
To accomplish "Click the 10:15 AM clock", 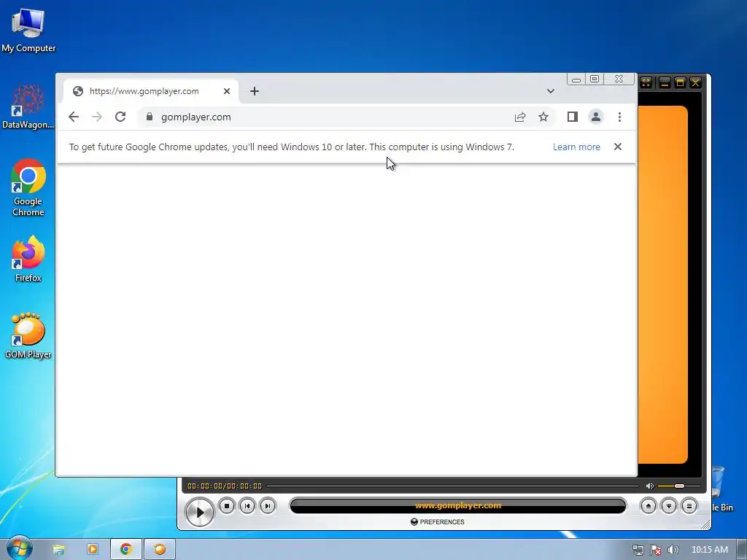I will pos(709,550).
